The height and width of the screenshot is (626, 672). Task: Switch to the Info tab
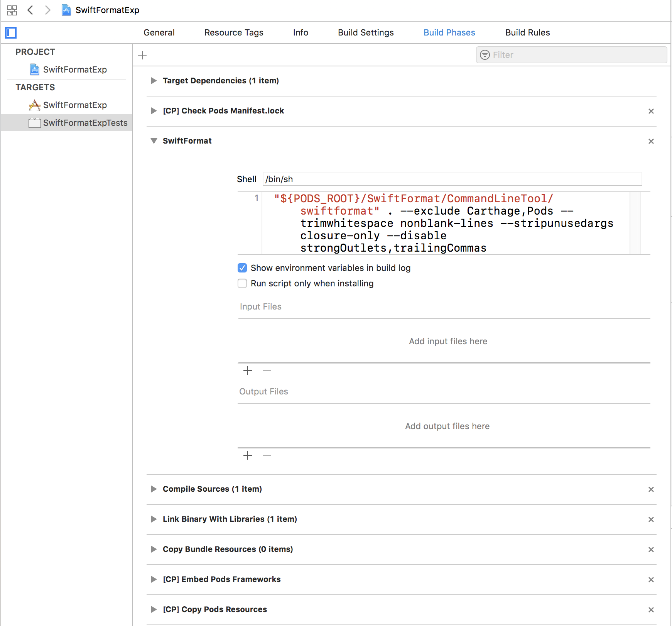click(301, 33)
